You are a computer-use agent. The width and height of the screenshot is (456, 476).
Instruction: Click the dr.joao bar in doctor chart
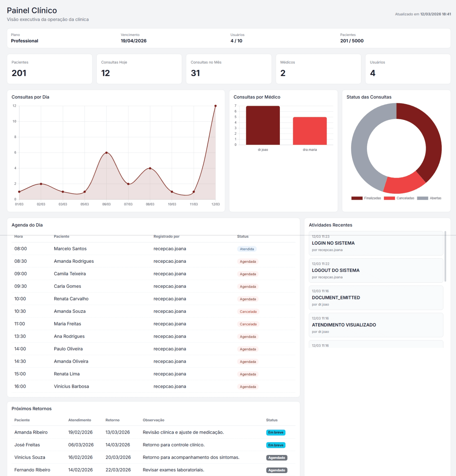(x=263, y=126)
